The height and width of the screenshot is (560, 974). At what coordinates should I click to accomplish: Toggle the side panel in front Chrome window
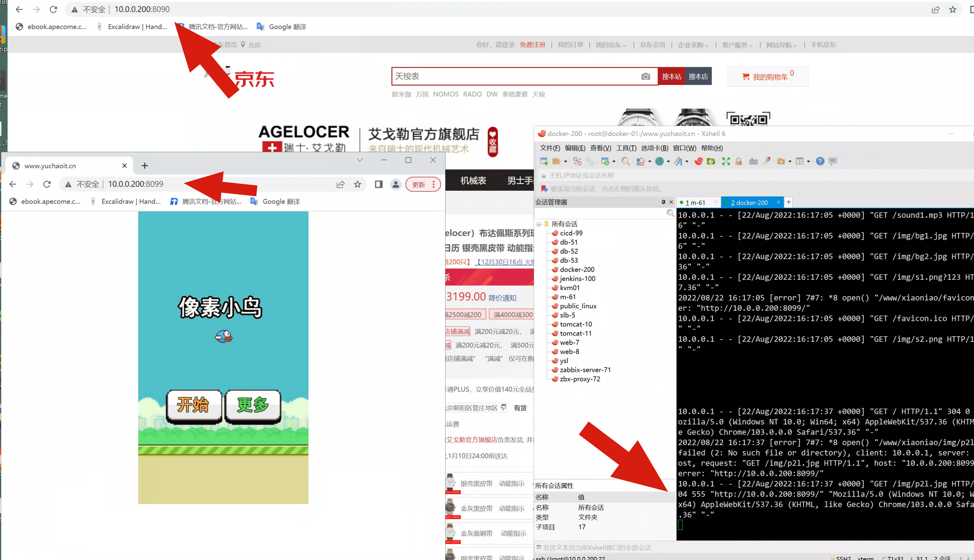pos(378,184)
